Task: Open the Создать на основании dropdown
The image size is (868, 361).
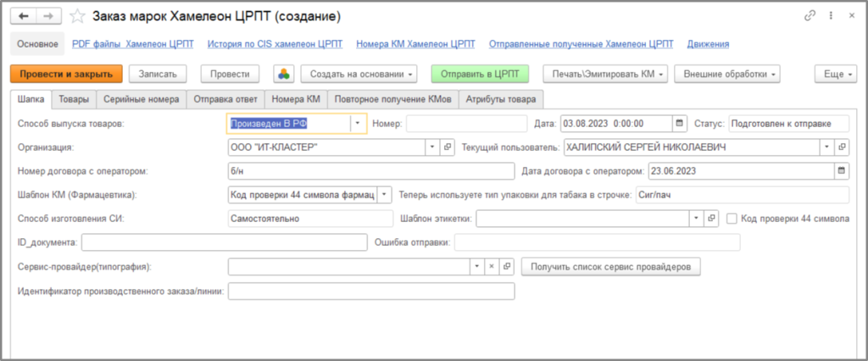Action: 360,74
